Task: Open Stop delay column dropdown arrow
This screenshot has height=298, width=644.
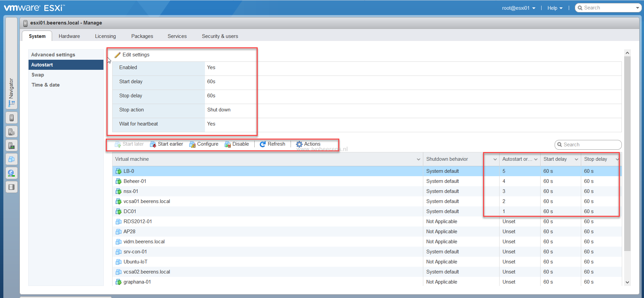Action: 617,159
